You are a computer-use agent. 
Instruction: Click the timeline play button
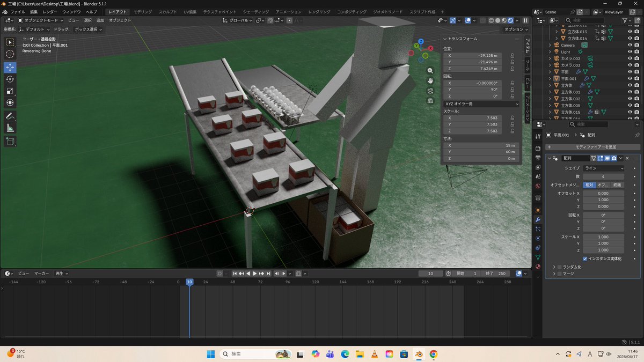tap(255, 274)
